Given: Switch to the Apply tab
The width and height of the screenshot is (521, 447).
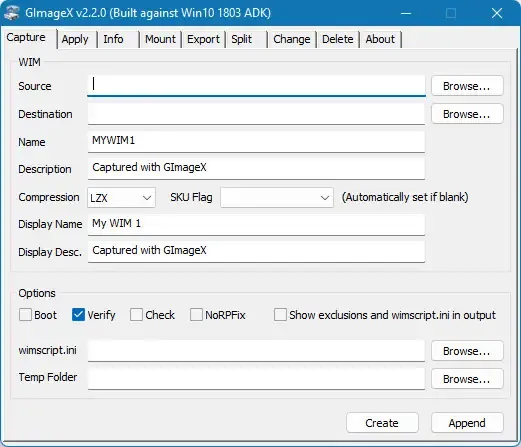Looking at the screenshot, I should point(75,39).
